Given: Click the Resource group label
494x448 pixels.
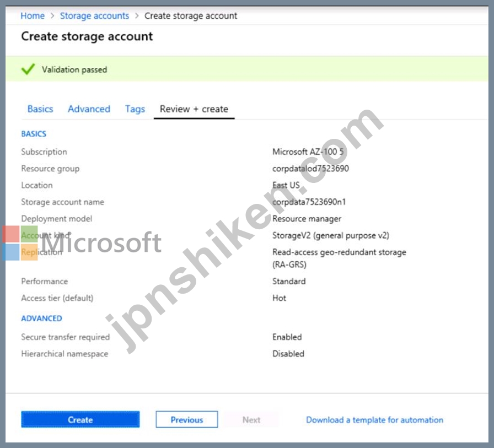Looking at the screenshot, I should [50, 169].
